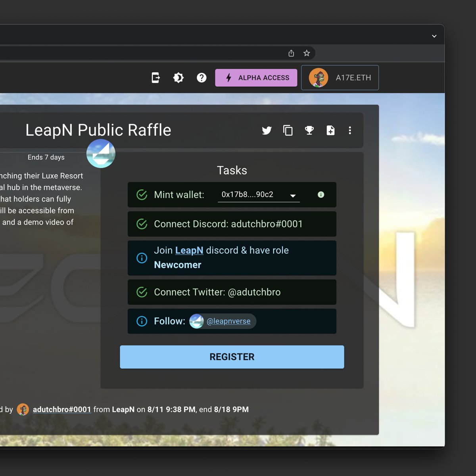Click the small avatar in the @leapnverse chip
This screenshot has width=476, height=476.
[x=197, y=321]
